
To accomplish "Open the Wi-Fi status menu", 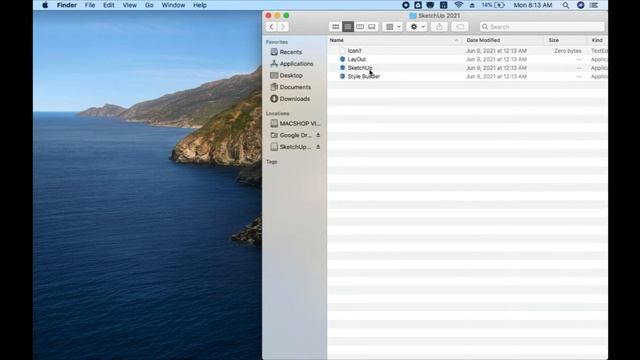I will [458, 5].
